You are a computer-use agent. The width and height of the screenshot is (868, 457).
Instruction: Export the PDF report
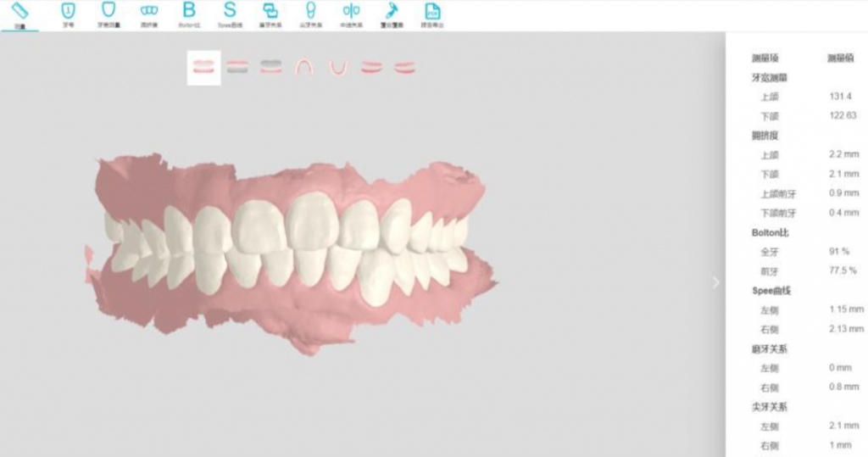(x=432, y=13)
